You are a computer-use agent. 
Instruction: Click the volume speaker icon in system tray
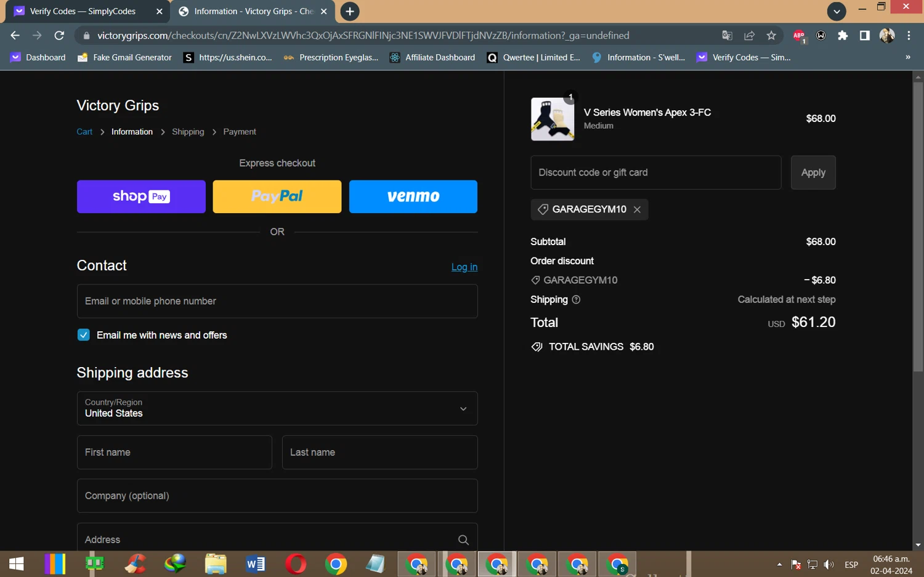pyautogui.click(x=829, y=565)
